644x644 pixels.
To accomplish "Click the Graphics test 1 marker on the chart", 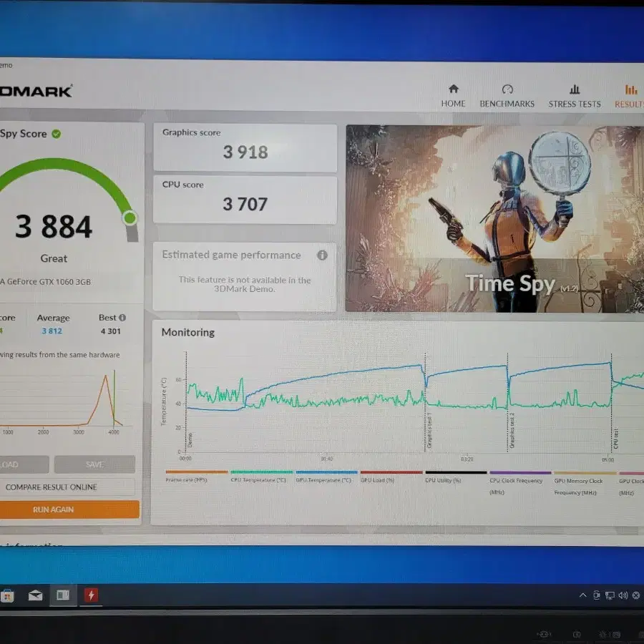I will click(429, 431).
